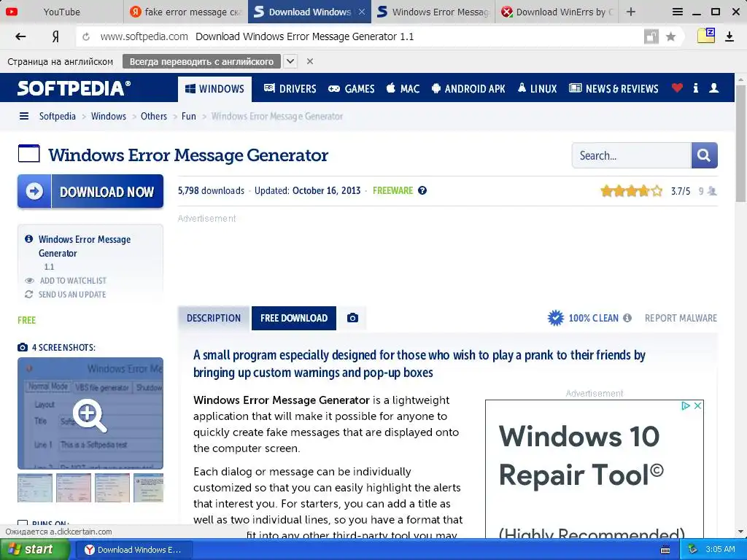Image resolution: width=747 pixels, height=560 pixels.
Task: Click the REPORT MALWARE link
Action: pyautogui.click(x=681, y=318)
